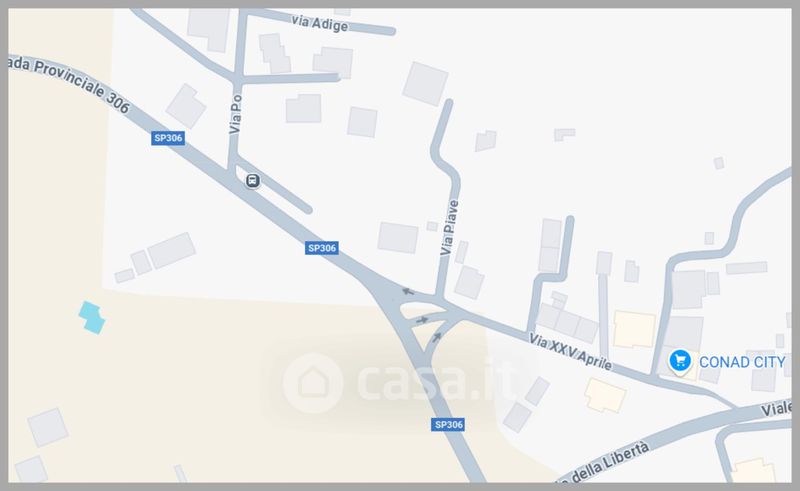800x491 pixels.
Task: Click the yellow building left of CONAD pin
Action: coord(634,329)
